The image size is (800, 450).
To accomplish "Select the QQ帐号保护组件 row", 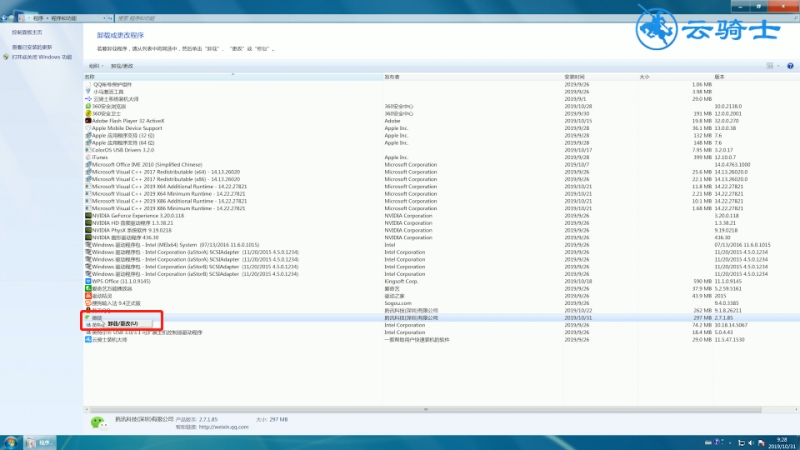I will pyautogui.click(x=442, y=85).
